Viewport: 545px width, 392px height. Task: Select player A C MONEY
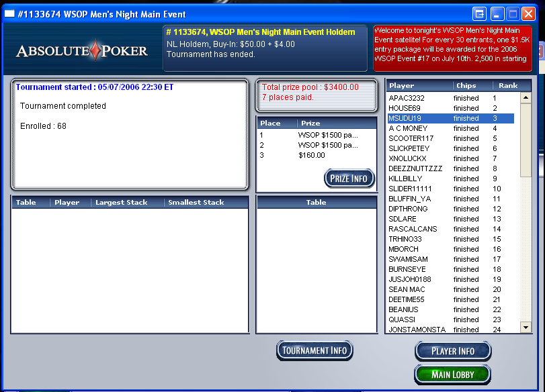(451, 128)
